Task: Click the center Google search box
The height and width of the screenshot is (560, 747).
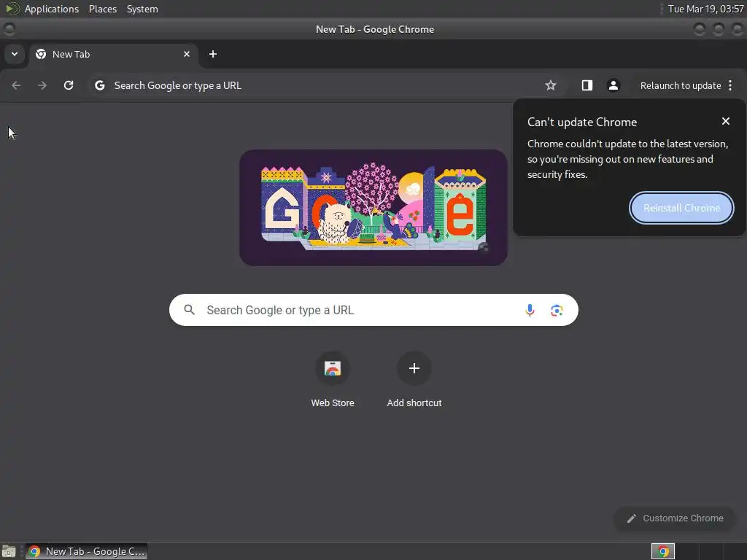Action: coord(373,310)
